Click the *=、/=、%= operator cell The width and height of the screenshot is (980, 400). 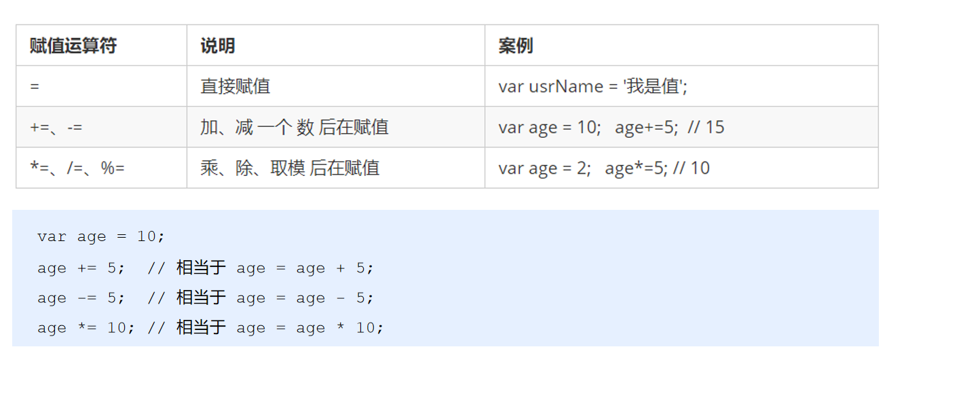click(77, 168)
